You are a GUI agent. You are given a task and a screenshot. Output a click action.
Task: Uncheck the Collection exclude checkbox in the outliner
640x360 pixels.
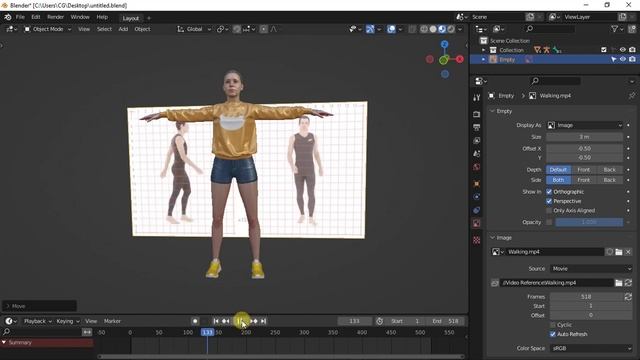tap(604, 50)
